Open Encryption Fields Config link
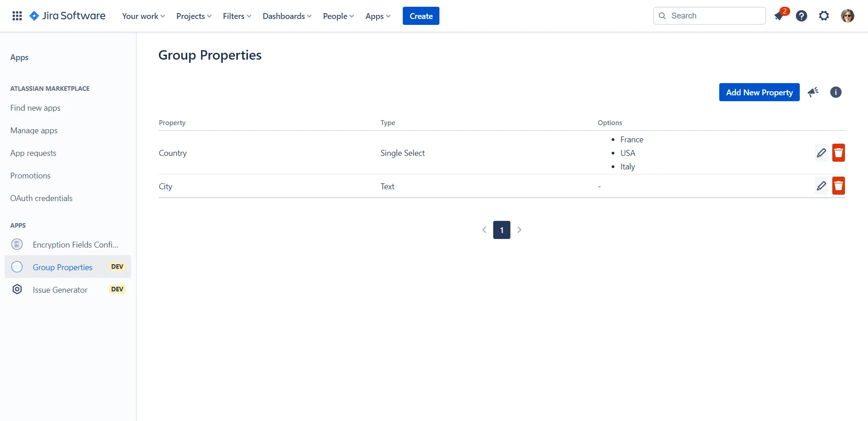The height and width of the screenshot is (421, 868). pyautogui.click(x=75, y=244)
